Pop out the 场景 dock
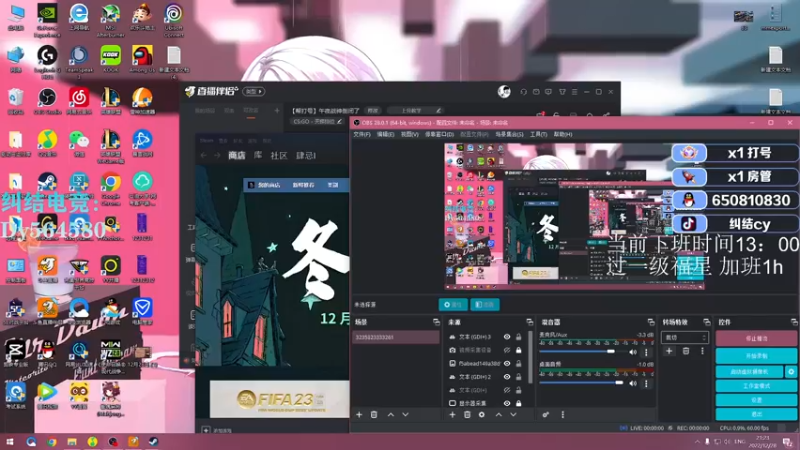The width and height of the screenshot is (800, 450). 436,322
